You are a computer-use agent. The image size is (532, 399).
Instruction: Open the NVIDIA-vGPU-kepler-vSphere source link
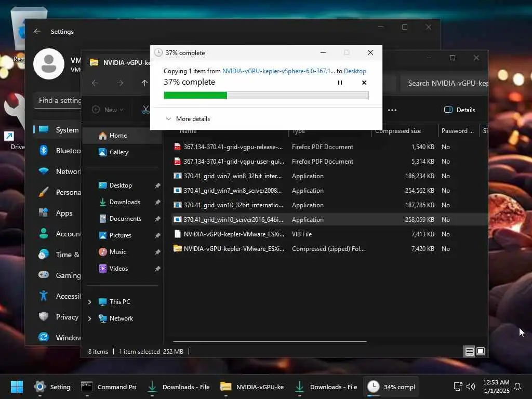click(x=278, y=71)
